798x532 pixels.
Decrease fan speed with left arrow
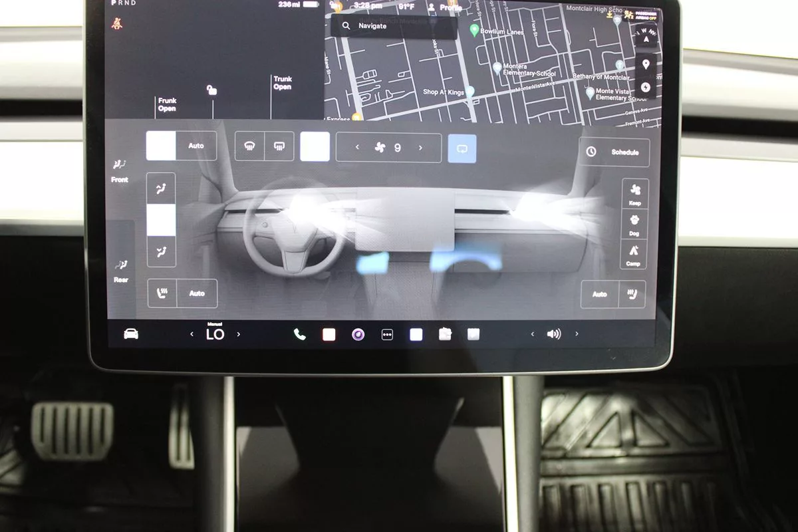coord(357,148)
